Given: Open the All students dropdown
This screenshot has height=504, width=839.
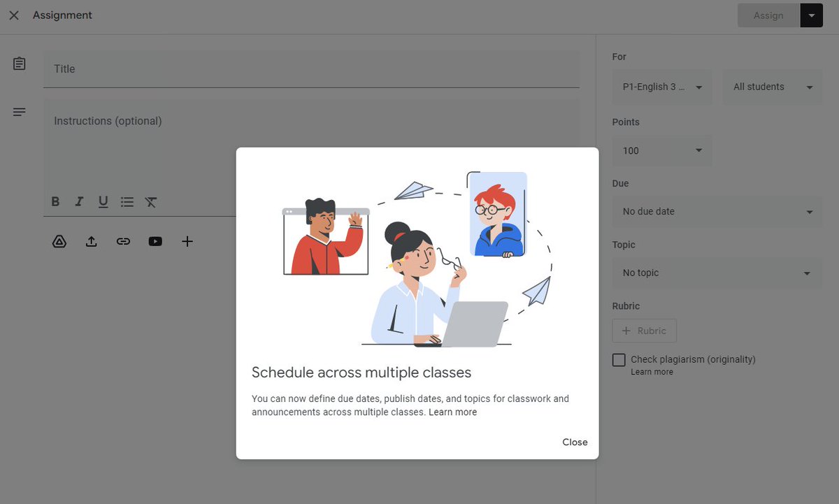Looking at the screenshot, I should click(773, 87).
